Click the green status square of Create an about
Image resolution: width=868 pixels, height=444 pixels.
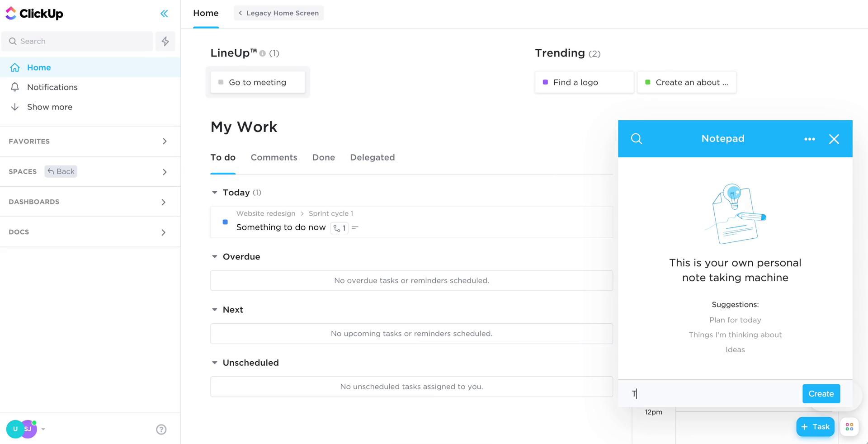point(648,82)
